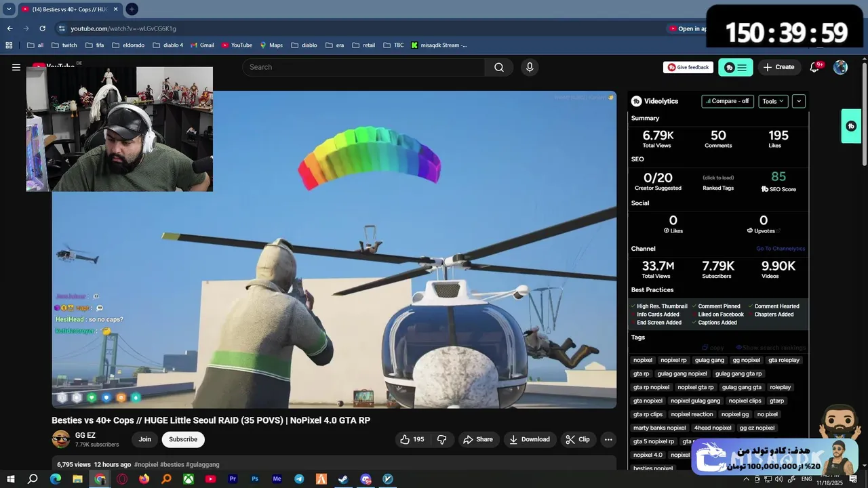
Task: Click the #nopixel hashtag
Action: (146, 465)
